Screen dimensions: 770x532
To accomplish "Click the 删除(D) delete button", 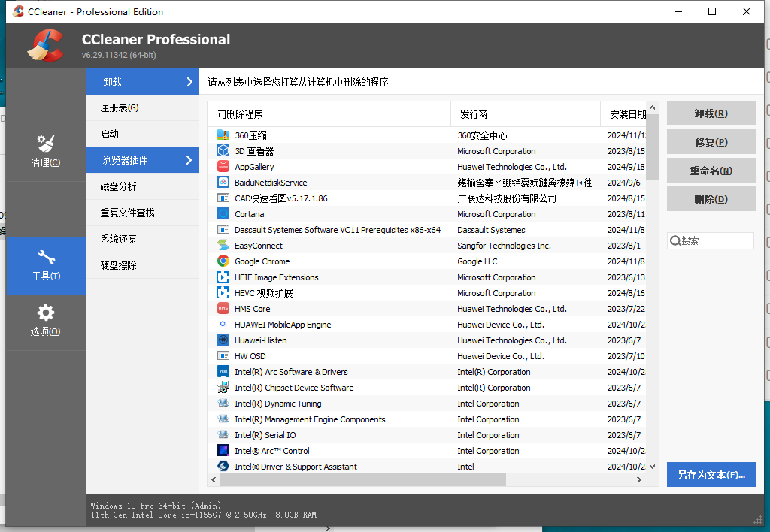I will pyautogui.click(x=711, y=199).
